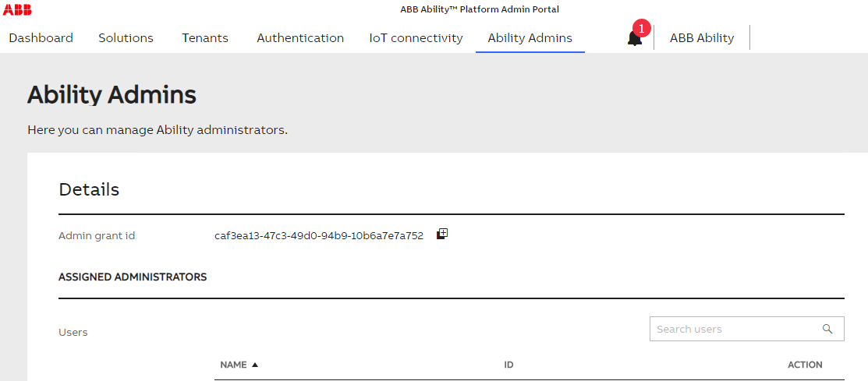Screen dimensions: 868x381
Task: Toggle the NAME column sort arrow
Action: coord(255,365)
